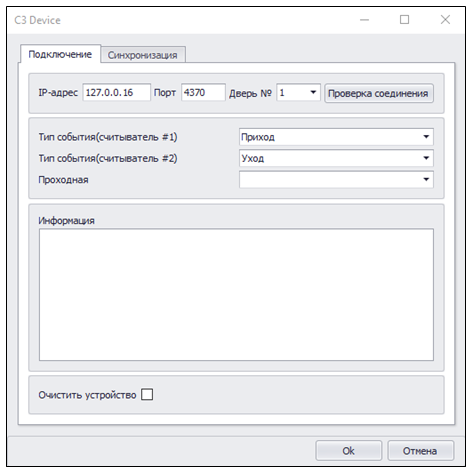Select the Подключение tab

coord(60,54)
